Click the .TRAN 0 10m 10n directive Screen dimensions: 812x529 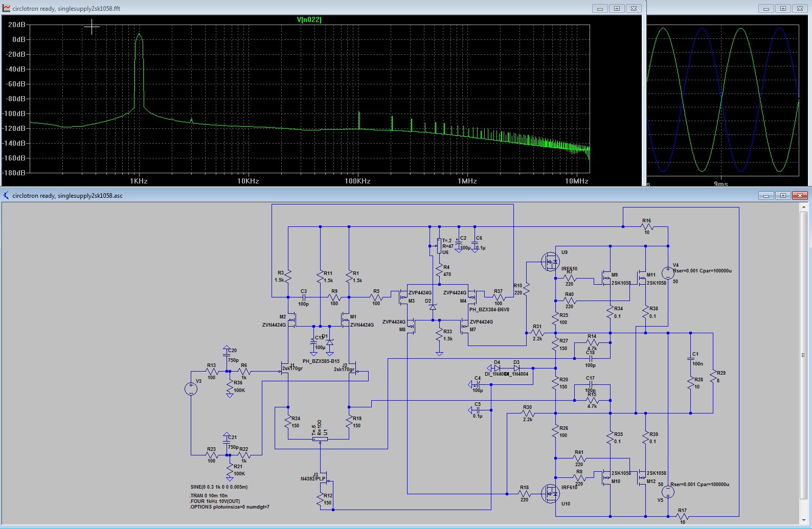pos(208,495)
